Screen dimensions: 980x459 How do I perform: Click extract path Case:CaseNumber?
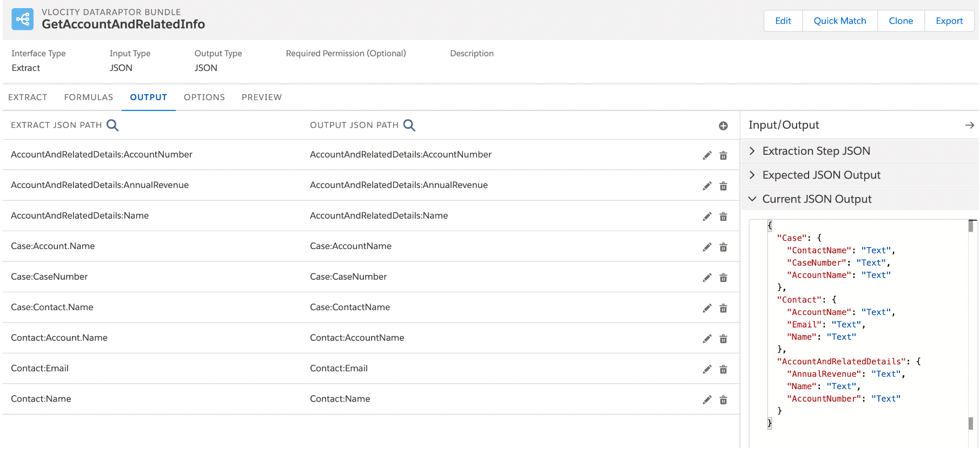(x=49, y=277)
